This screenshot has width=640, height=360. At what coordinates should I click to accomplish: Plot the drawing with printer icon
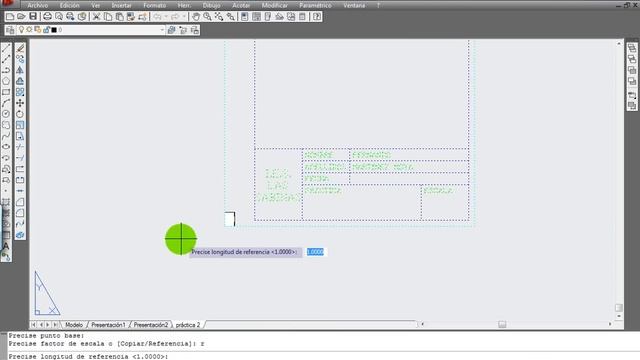pyautogui.click(x=47, y=17)
